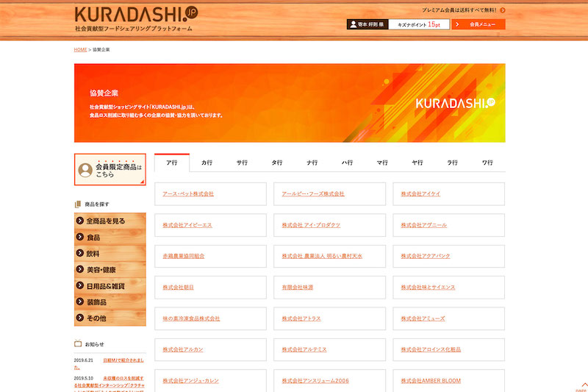Open 味の素冷凍食品株式会社 link
Screen dimensions: 588x392
tap(191, 318)
